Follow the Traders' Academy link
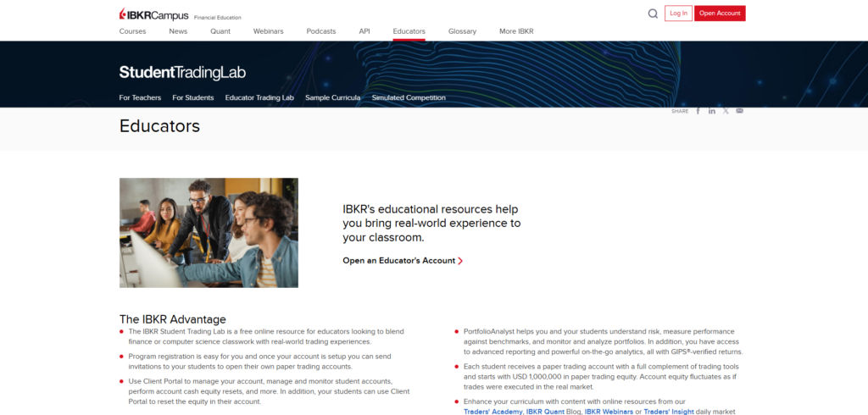Viewport: 868px width, 415px height. point(492,412)
